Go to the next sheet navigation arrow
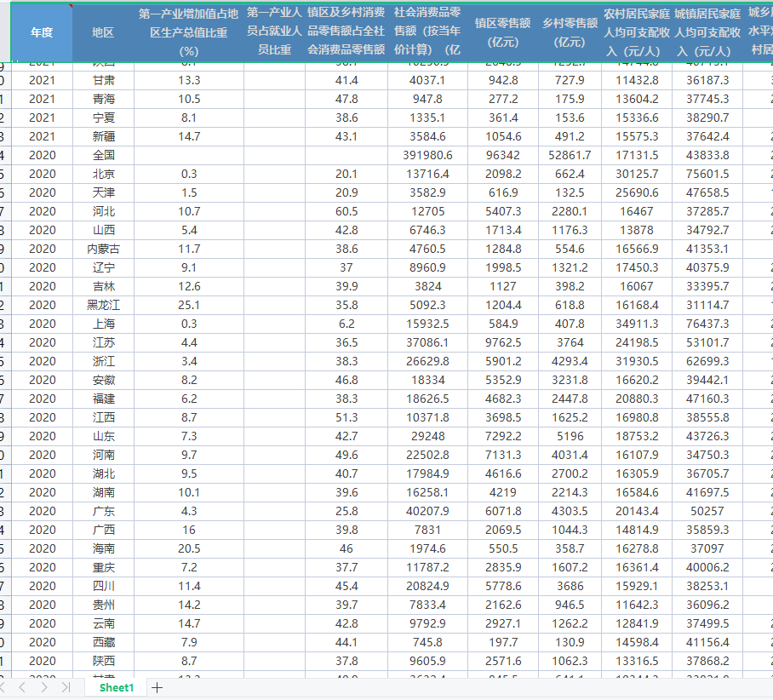773x700 pixels. pos(44,687)
